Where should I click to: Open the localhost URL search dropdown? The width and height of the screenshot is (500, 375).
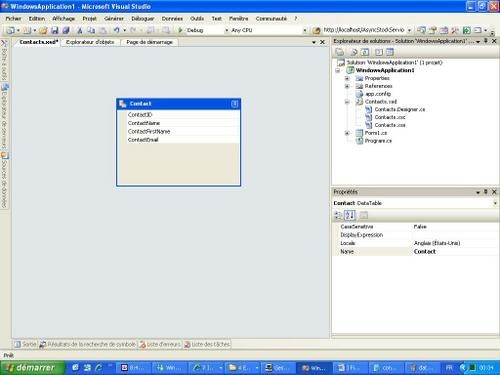(x=409, y=30)
